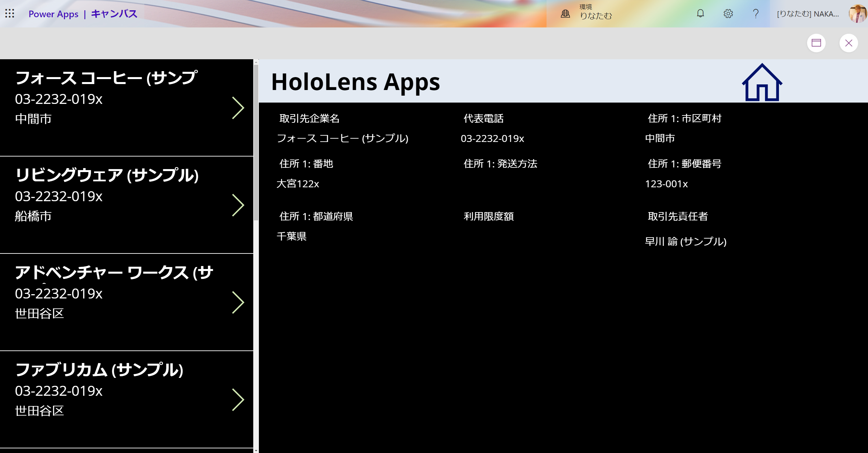This screenshot has height=453, width=868.
Task: Click the scrollbar down arrow at bottom
Action: pyautogui.click(x=256, y=450)
